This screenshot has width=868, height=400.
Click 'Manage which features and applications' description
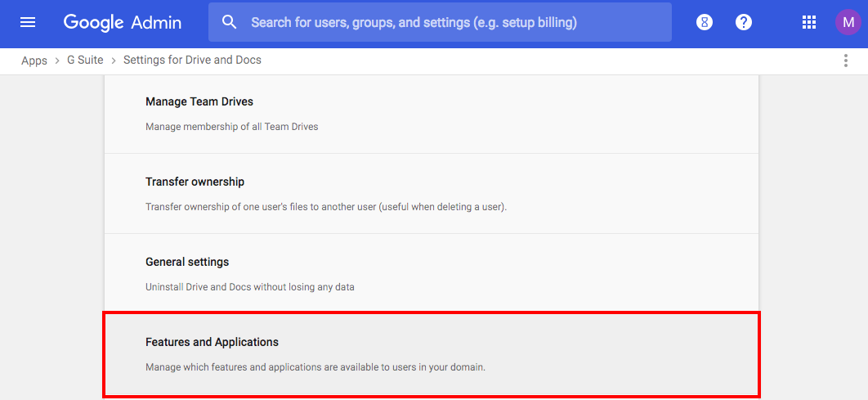pos(315,366)
